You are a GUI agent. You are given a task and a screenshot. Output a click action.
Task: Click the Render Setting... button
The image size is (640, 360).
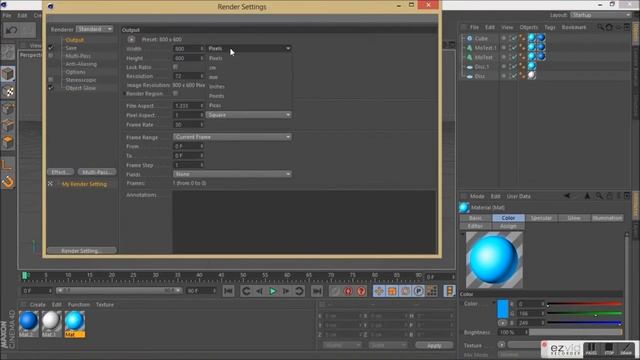(x=82, y=251)
